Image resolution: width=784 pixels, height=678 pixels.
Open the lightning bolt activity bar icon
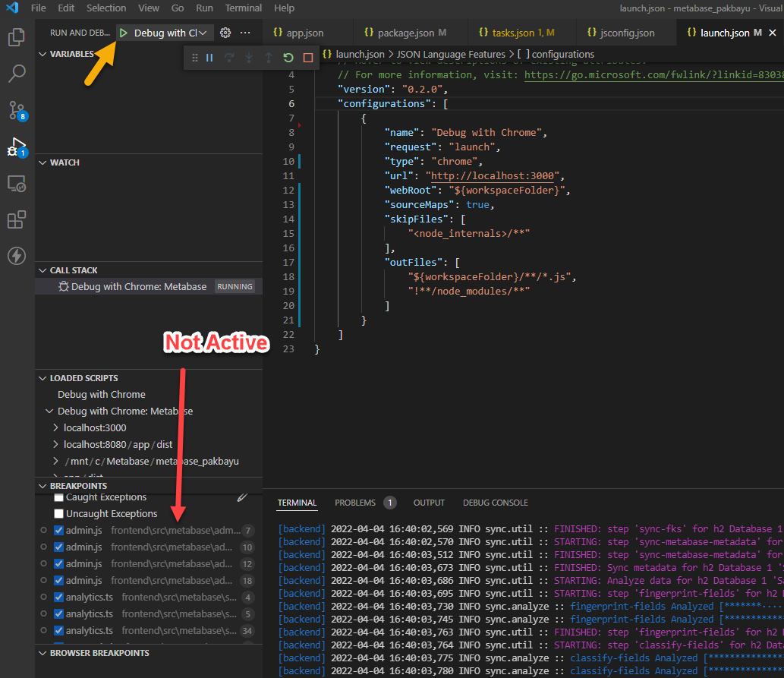17,256
